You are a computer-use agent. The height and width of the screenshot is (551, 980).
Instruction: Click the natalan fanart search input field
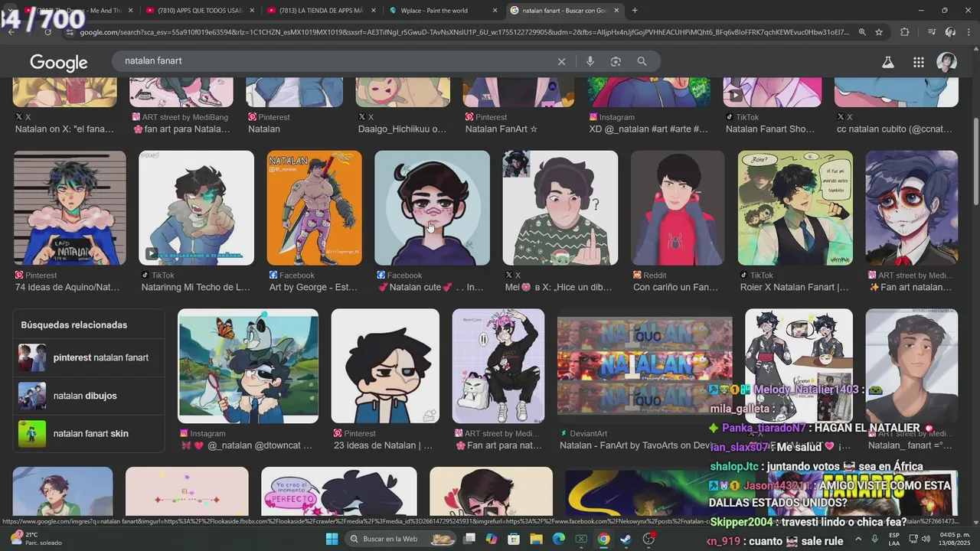pos(337,61)
